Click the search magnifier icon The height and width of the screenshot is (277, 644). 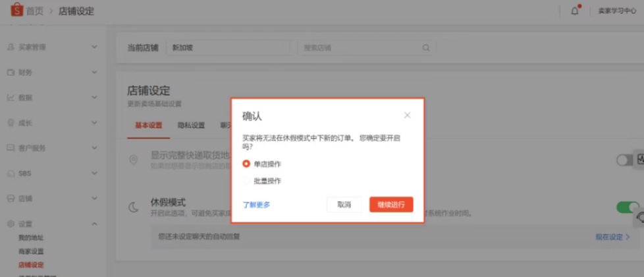click(425, 47)
